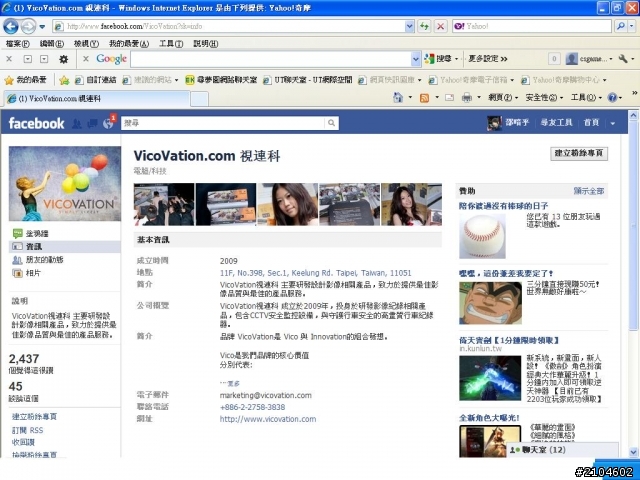The image size is (640, 480).
Task: Click the Facebook logo
Action: pos(36,123)
